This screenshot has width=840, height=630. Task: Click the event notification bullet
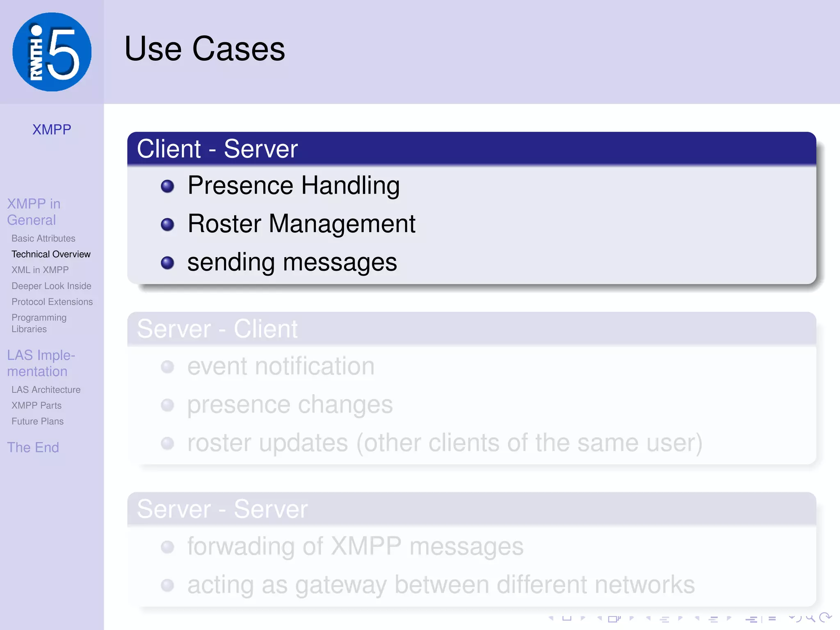[281, 366]
